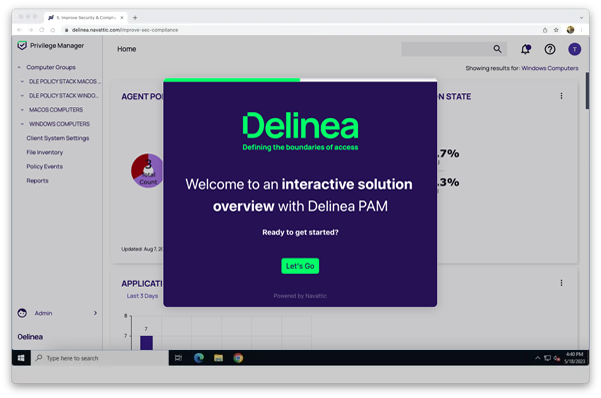Click the green tour progress bar

232,80
